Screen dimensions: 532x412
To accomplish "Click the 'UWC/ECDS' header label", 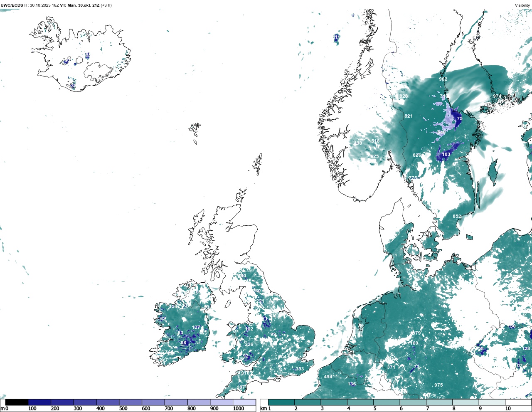I will coord(12,5).
